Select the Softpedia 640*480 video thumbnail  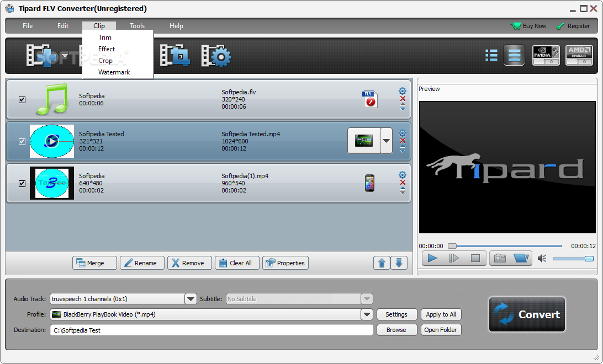(52, 183)
